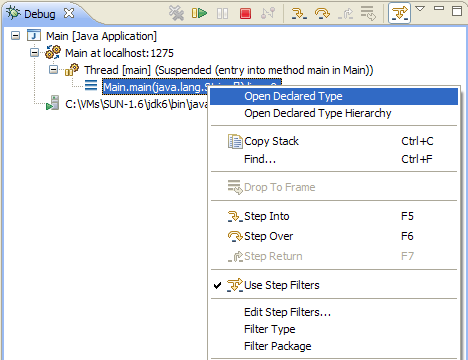Choose Step Return menu entry

click(x=334, y=256)
